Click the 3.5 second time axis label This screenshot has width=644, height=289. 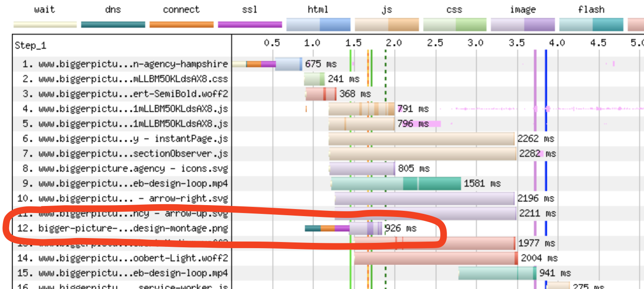pos(517,43)
